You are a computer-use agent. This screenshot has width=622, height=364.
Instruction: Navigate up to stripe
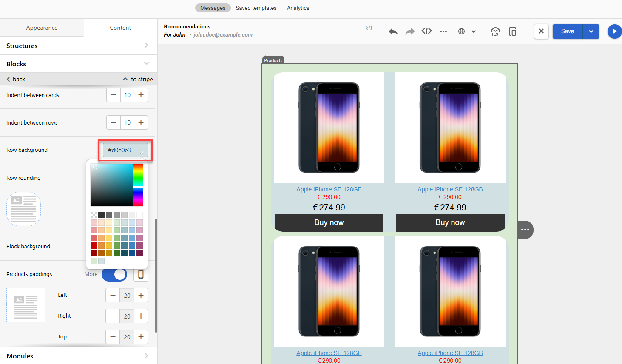point(138,79)
